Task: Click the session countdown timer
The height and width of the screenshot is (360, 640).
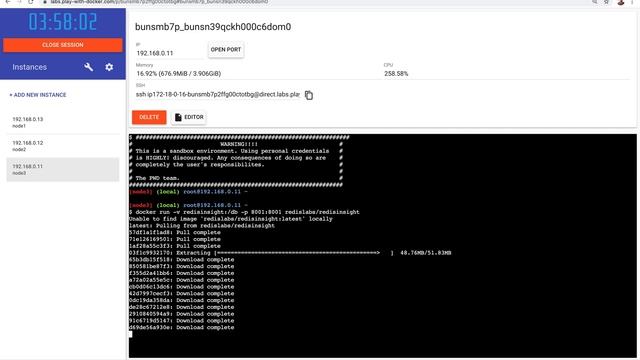Action: coord(62,22)
